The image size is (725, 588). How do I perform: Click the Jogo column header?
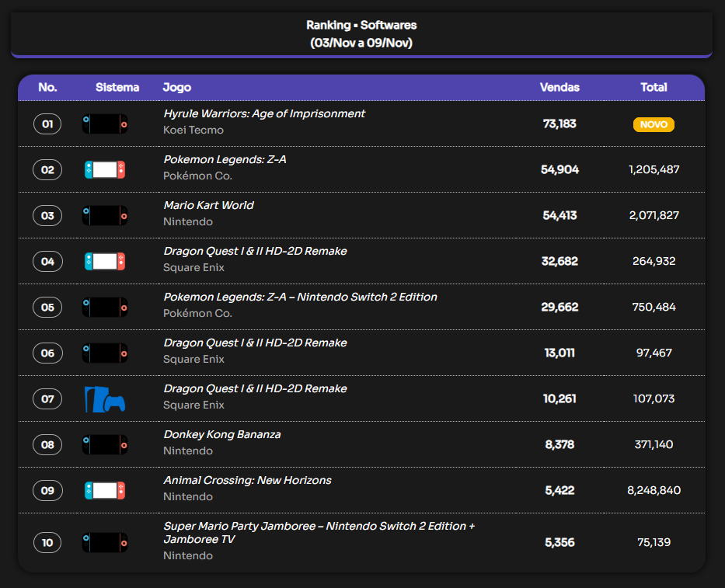coord(176,87)
